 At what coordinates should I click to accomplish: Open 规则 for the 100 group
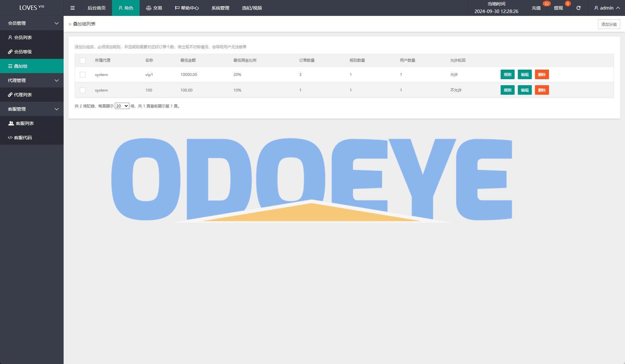(x=507, y=90)
